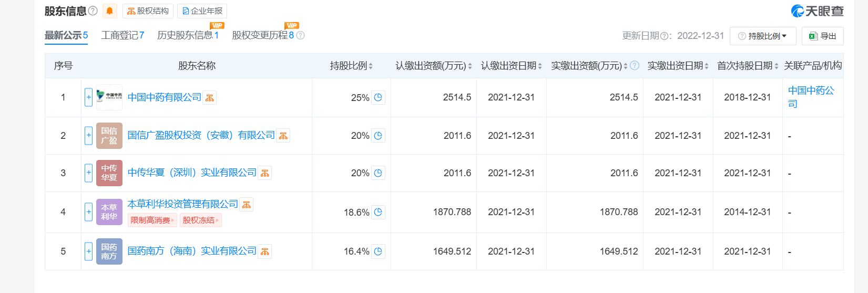
Task: Click the orange bell alert icon
Action: (x=109, y=11)
